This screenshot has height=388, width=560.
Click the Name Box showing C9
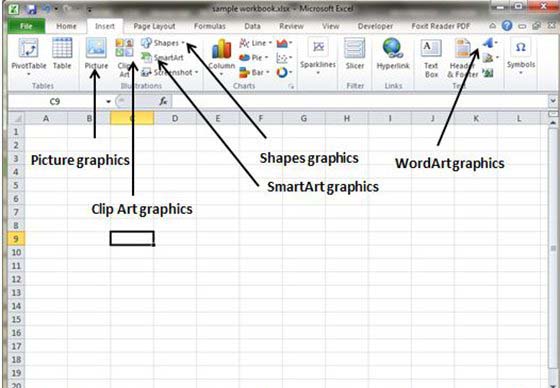point(55,102)
